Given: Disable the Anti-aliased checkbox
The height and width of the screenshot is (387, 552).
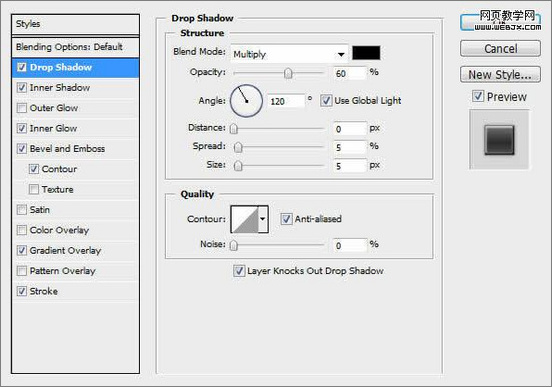Looking at the screenshot, I should point(286,219).
